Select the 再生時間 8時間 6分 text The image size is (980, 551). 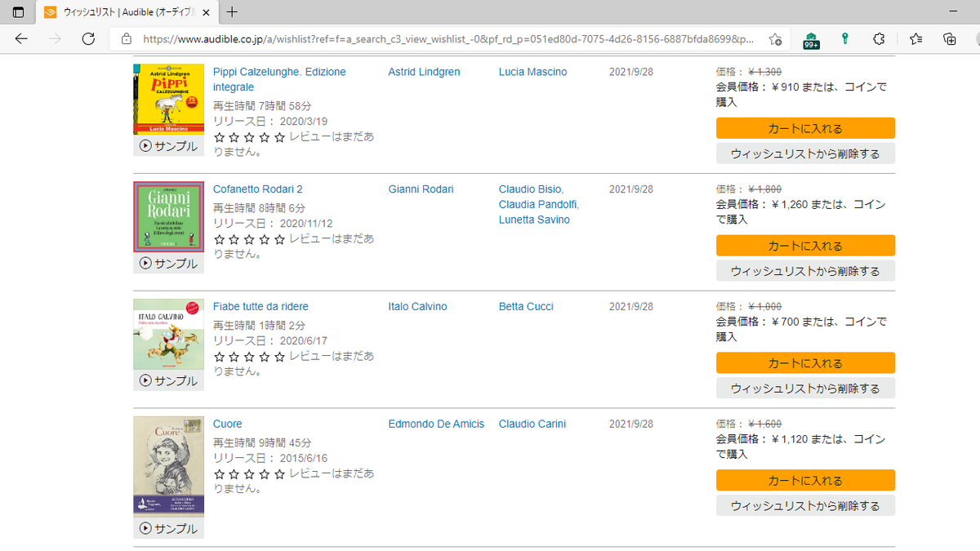point(259,208)
